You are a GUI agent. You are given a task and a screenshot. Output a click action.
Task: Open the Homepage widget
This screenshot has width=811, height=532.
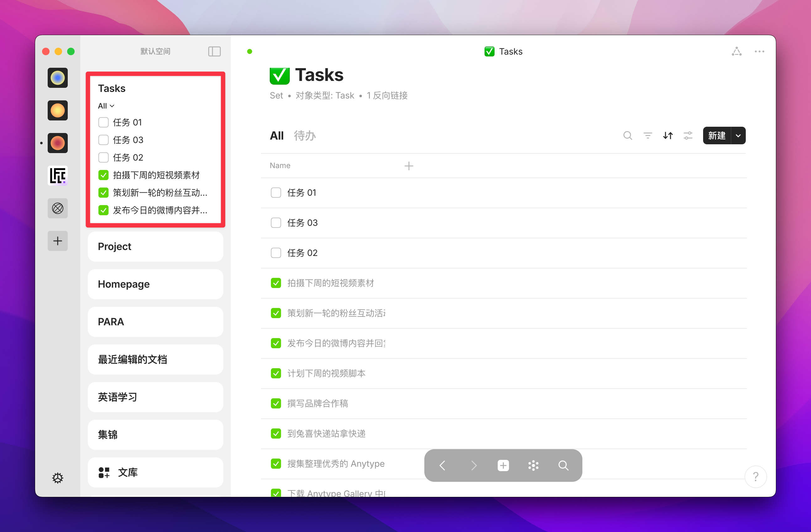pos(155,284)
